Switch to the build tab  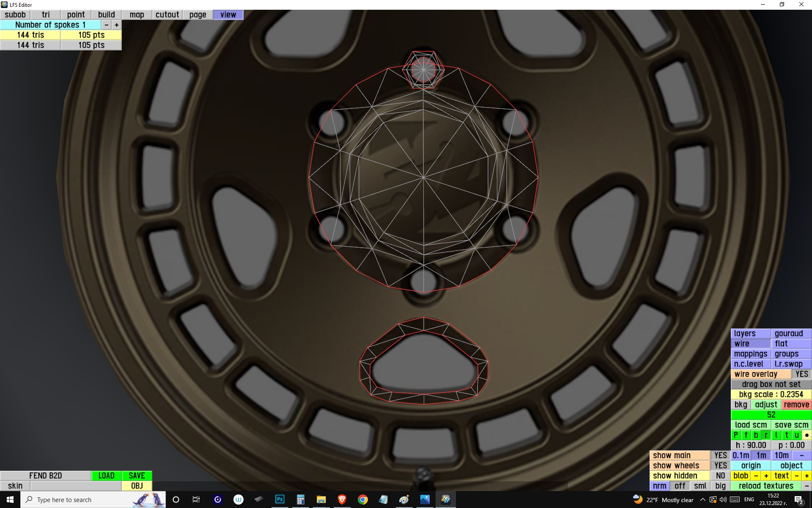click(x=106, y=15)
